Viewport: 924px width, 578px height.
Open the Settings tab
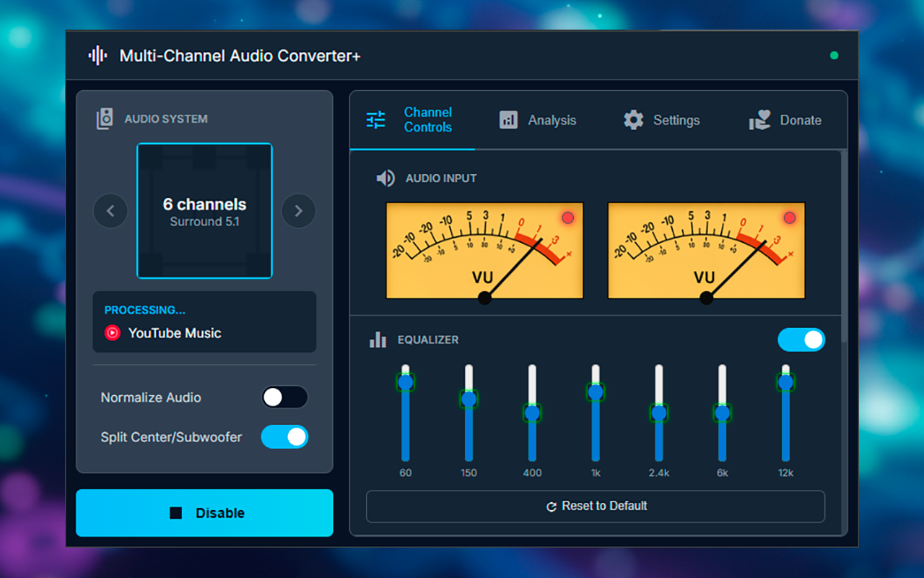tap(661, 120)
